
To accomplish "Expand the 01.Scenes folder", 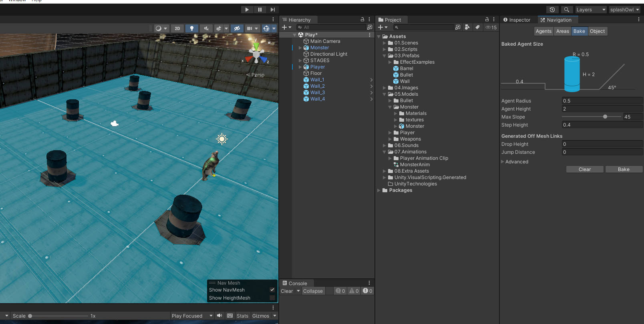I will [384, 43].
